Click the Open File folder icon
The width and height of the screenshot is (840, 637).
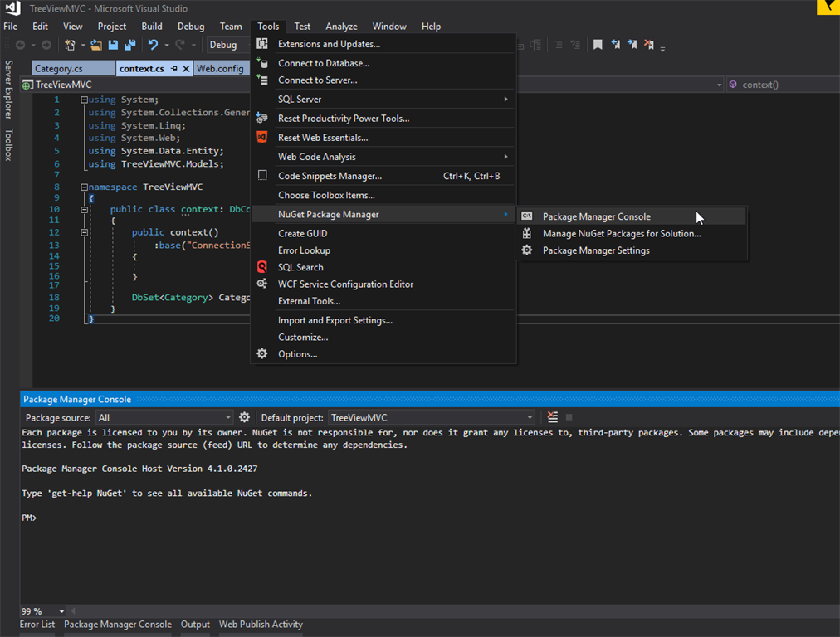[97, 45]
